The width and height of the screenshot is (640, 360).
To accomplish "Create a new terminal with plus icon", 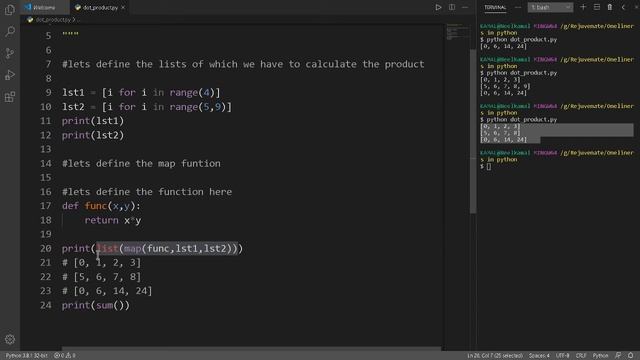I will click(x=583, y=7).
